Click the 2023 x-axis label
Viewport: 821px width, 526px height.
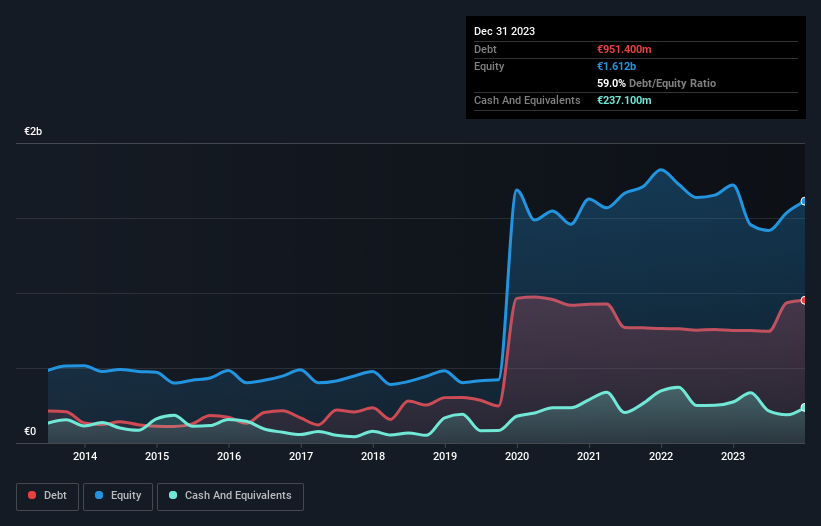pos(733,456)
